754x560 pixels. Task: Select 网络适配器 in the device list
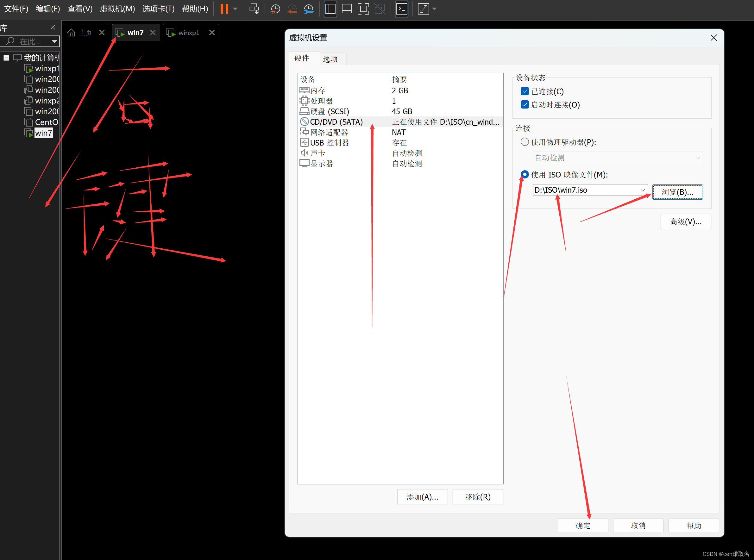pos(329,132)
